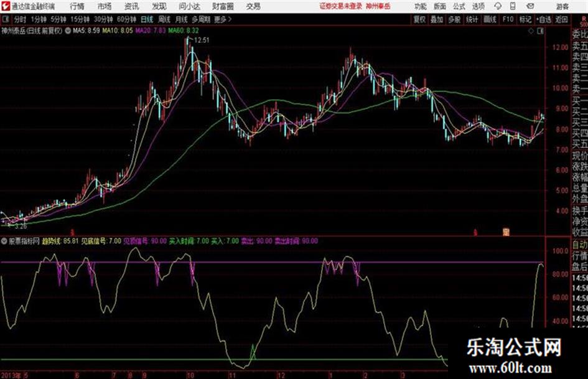
Task: Open the 公式 menu
Action: 459,6
